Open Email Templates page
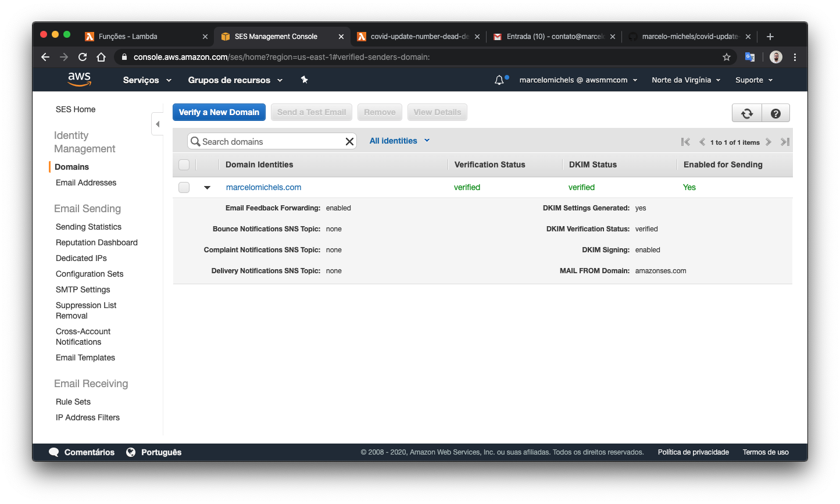 [85, 358]
